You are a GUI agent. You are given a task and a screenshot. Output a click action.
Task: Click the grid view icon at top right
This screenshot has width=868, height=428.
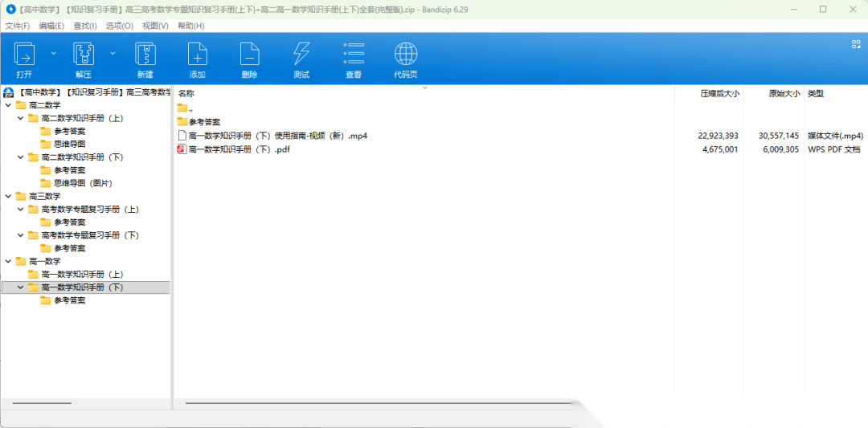pyautogui.click(x=856, y=44)
